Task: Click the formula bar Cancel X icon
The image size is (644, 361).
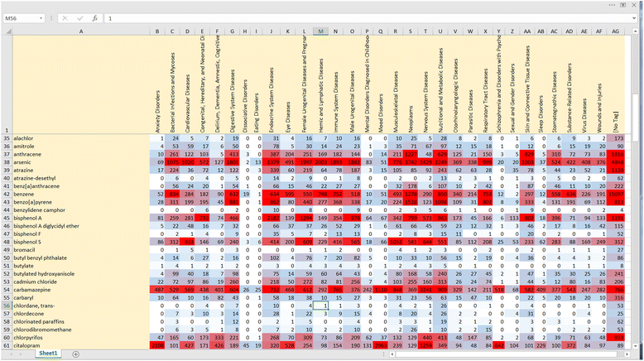Action: click(x=65, y=17)
